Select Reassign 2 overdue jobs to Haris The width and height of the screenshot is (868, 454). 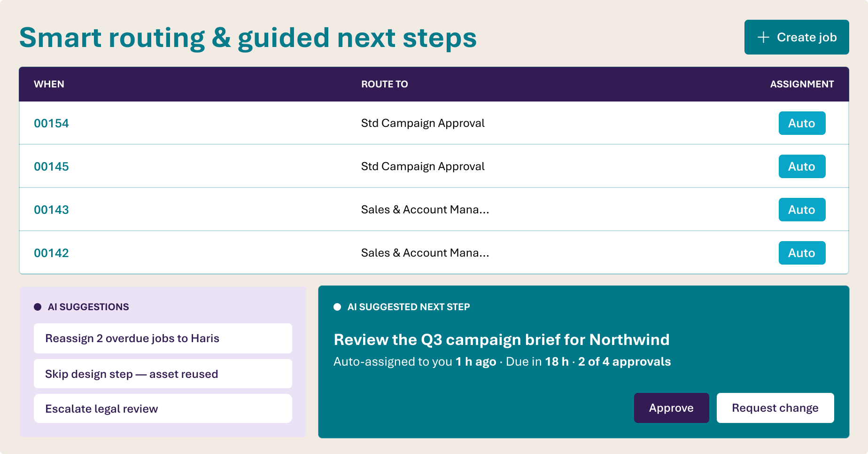coord(163,338)
